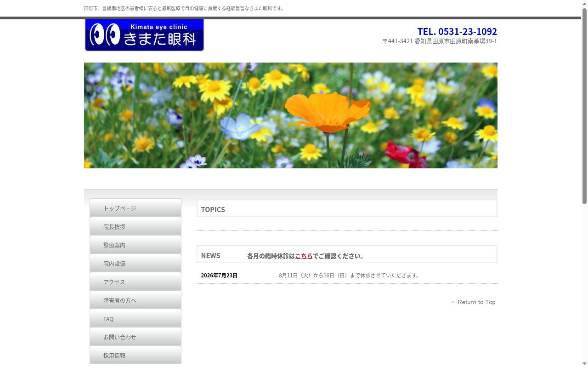Click the clinic address 〒441-3421 text

(440, 41)
